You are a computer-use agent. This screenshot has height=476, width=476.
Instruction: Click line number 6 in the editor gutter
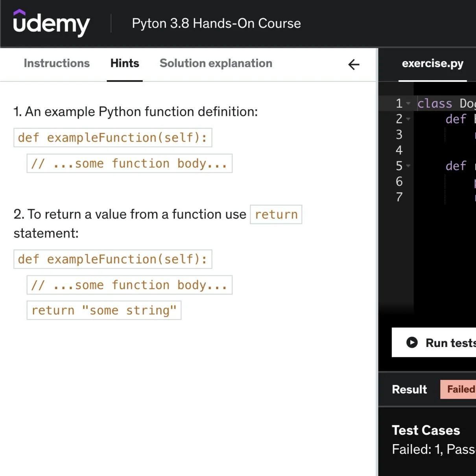399,181
